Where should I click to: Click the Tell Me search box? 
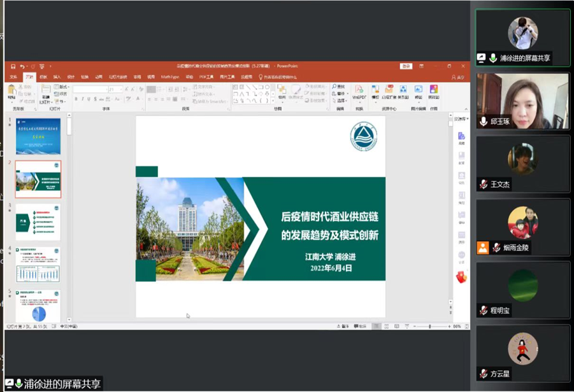[280, 77]
